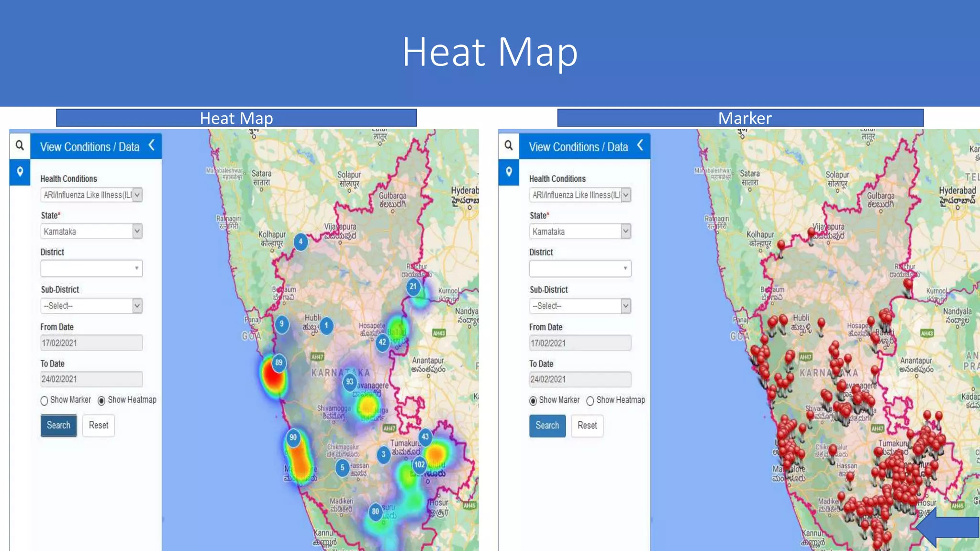980x551 pixels.
Task: Click left From Date field 17/02/2021
Action: [x=91, y=343]
